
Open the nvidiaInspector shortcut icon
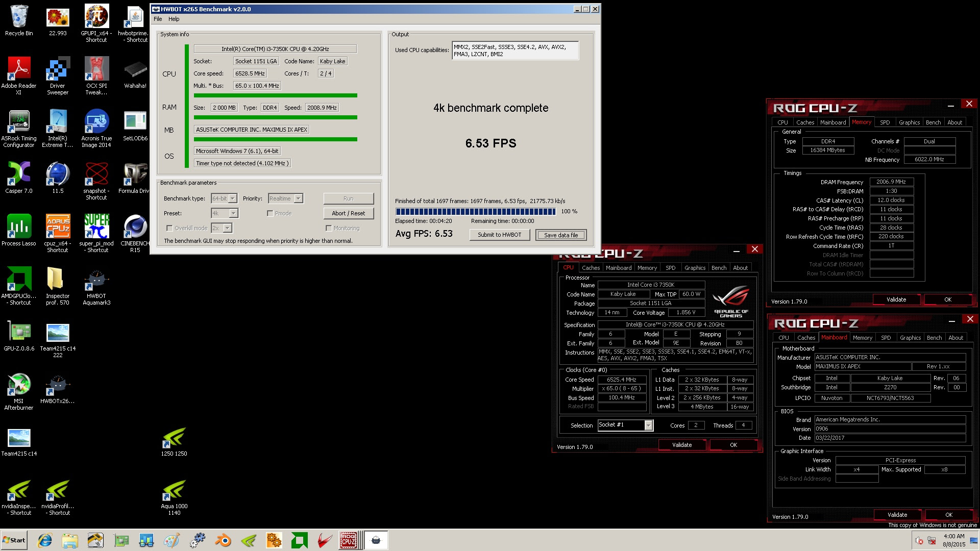pyautogui.click(x=19, y=496)
